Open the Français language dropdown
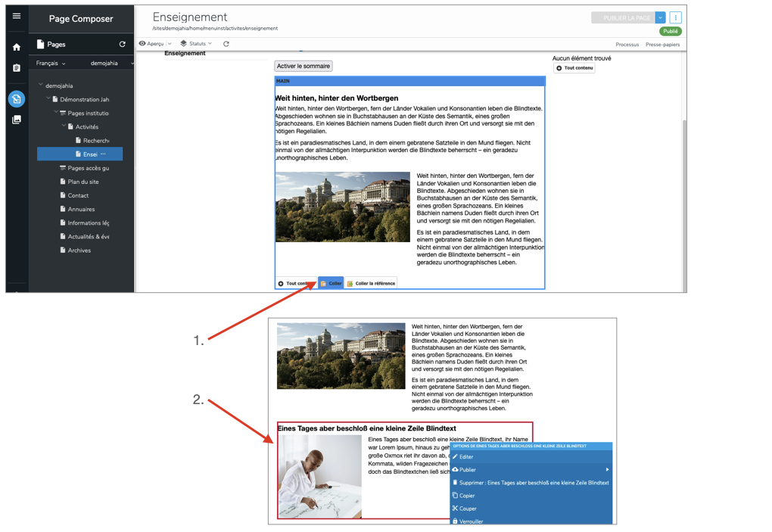This screenshot has width=772, height=532. click(51, 64)
